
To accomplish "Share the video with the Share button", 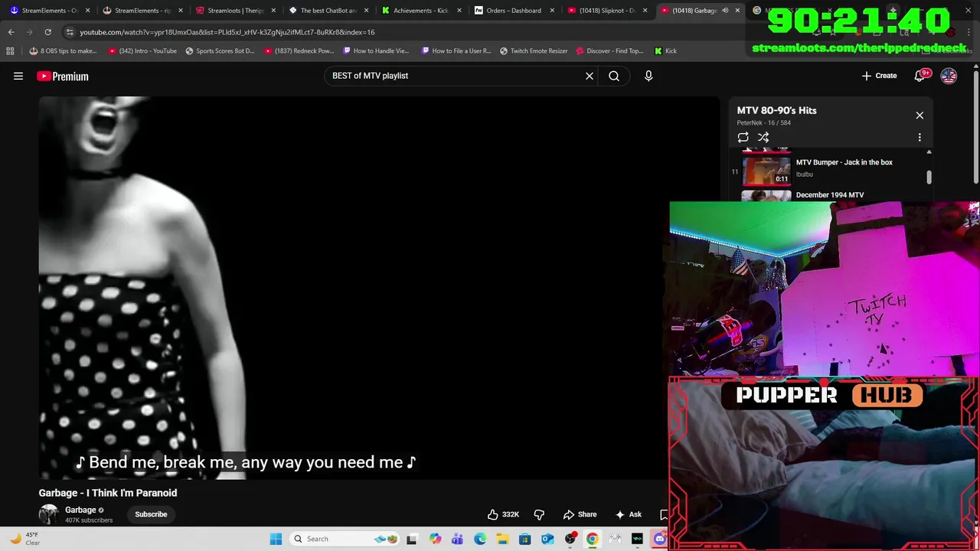I will 580,514.
